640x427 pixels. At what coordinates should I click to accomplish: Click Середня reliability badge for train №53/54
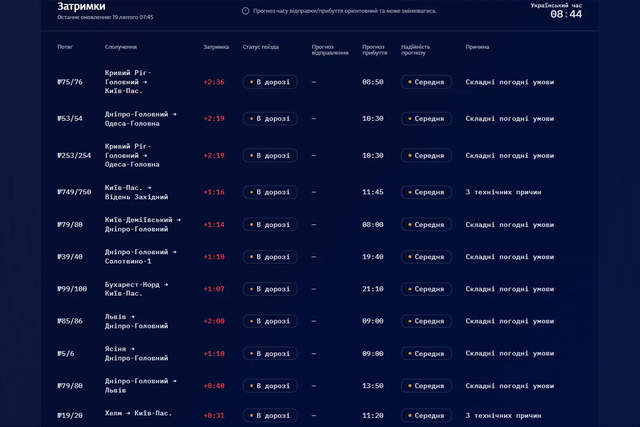426,119
